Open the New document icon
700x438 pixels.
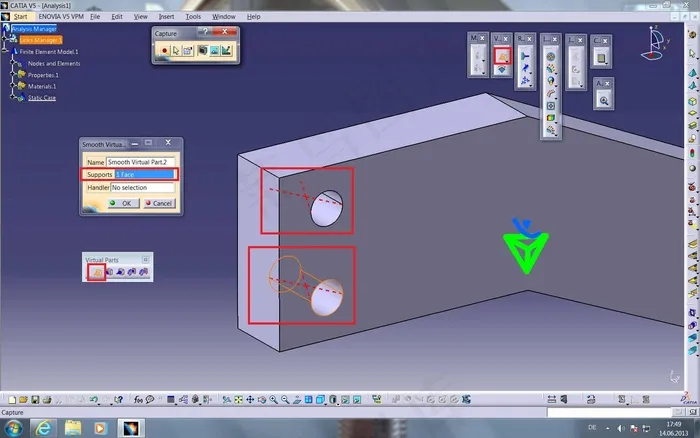pyautogui.click(x=9, y=401)
